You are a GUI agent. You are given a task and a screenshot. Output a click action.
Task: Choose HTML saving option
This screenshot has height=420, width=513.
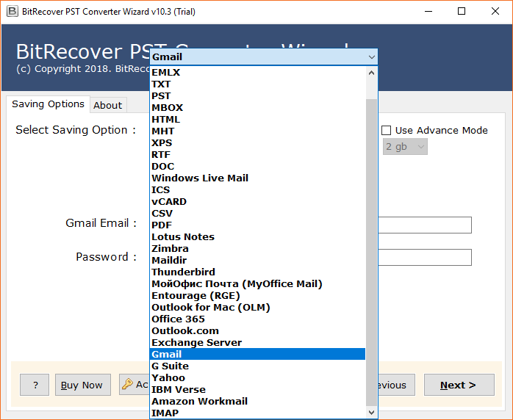coord(257,119)
